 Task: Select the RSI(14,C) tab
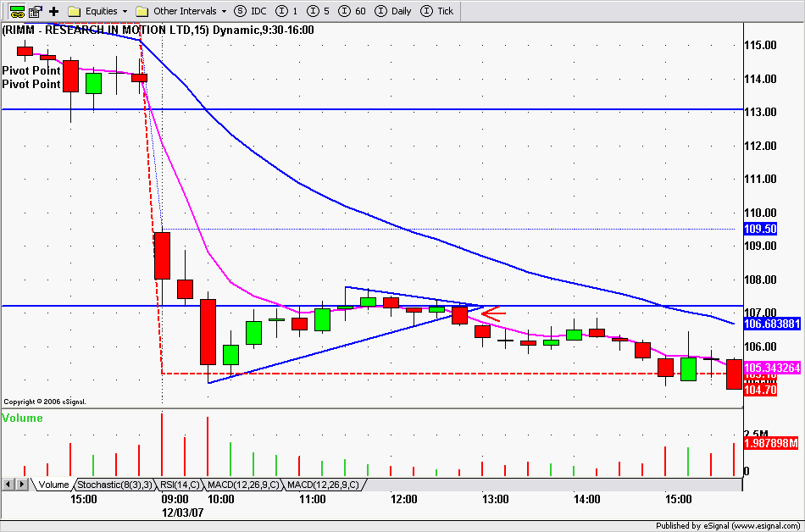[x=180, y=485]
